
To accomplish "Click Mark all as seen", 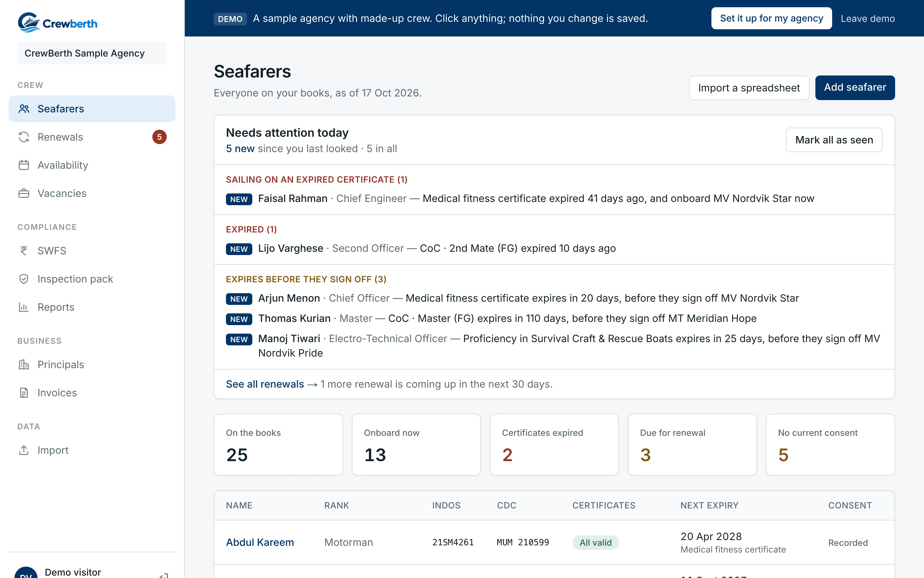I will pos(834,140).
